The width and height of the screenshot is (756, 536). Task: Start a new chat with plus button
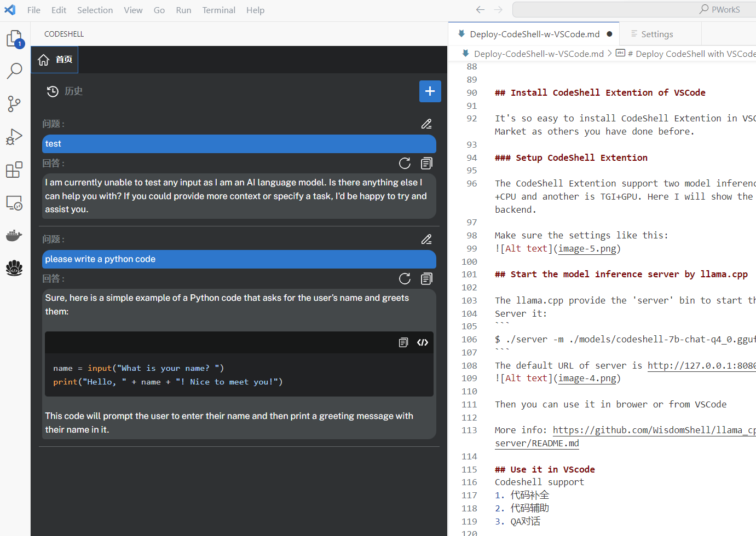click(x=430, y=91)
